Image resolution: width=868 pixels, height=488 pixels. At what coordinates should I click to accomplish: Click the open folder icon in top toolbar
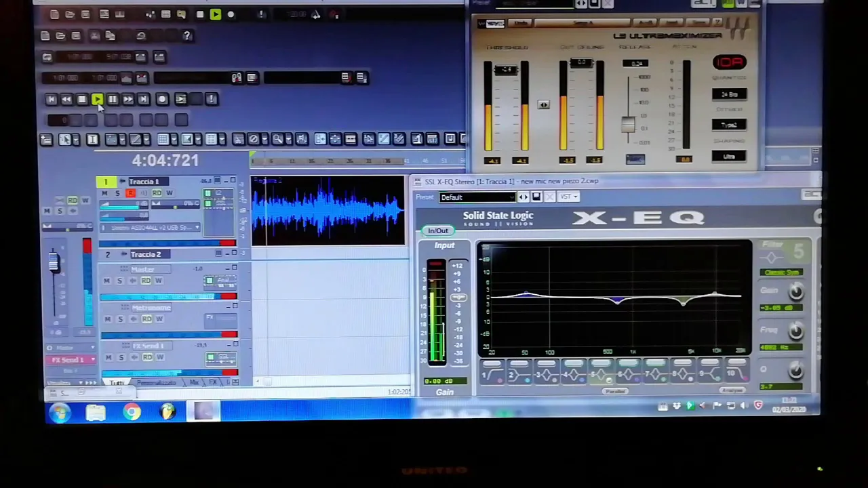(x=70, y=14)
